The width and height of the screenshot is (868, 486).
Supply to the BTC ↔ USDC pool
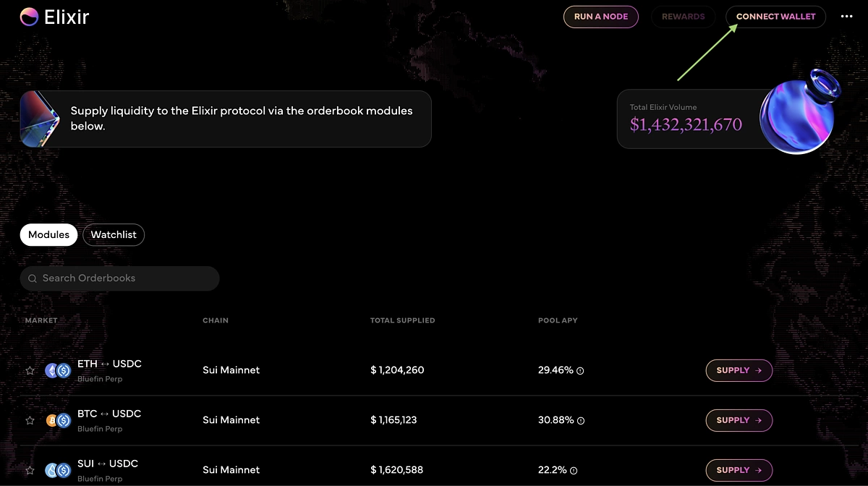click(739, 420)
